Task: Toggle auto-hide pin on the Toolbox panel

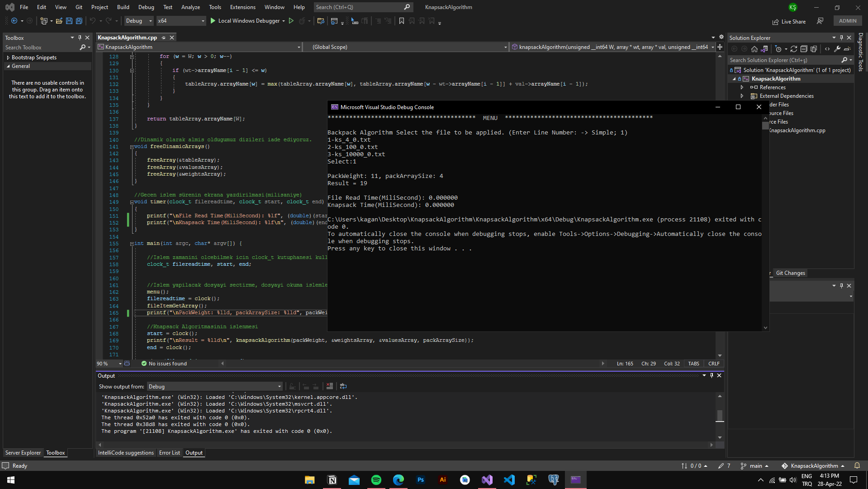Action: pos(80,38)
